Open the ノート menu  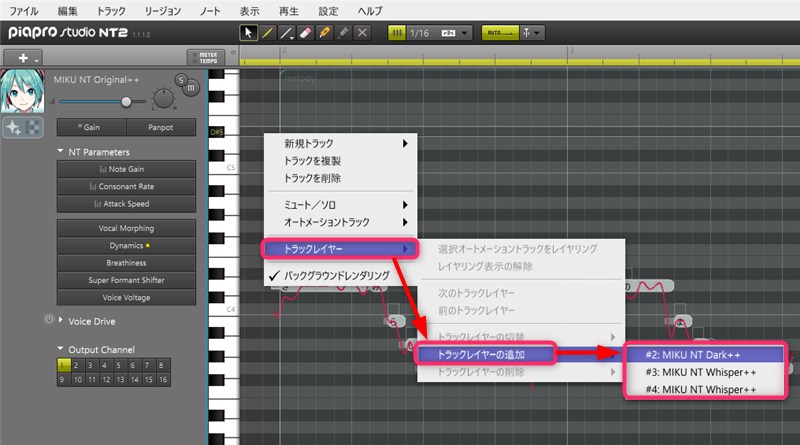point(210,11)
